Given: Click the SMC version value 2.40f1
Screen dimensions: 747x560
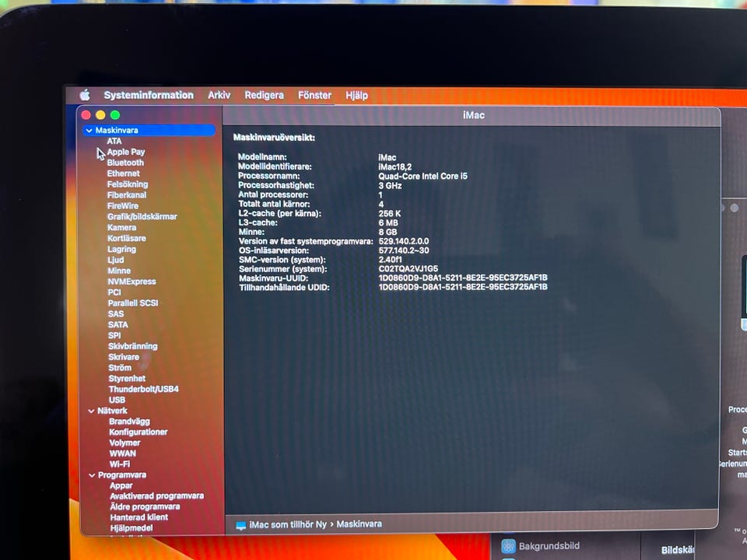Looking at the screenshot, I should (x=390, y=260).
